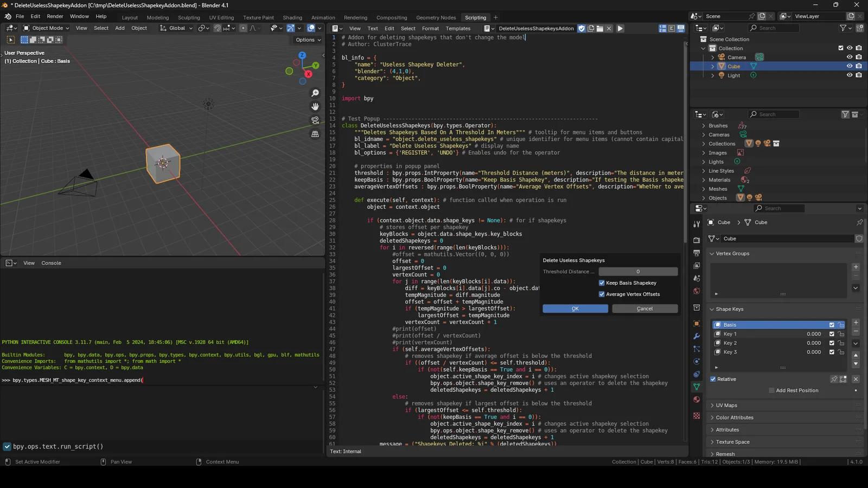Open the Templates menu in text editor

(x=458, y=28)
